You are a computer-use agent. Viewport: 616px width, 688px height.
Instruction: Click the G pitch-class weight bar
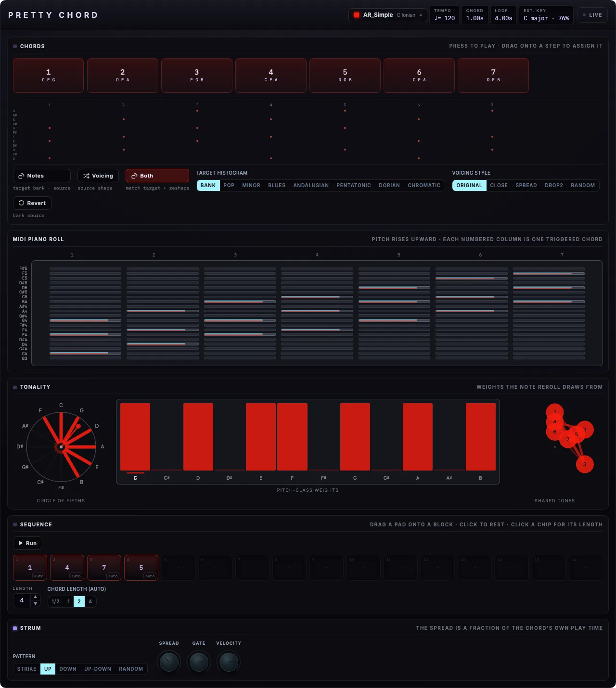pyautogui.click(x=355, y=437)
